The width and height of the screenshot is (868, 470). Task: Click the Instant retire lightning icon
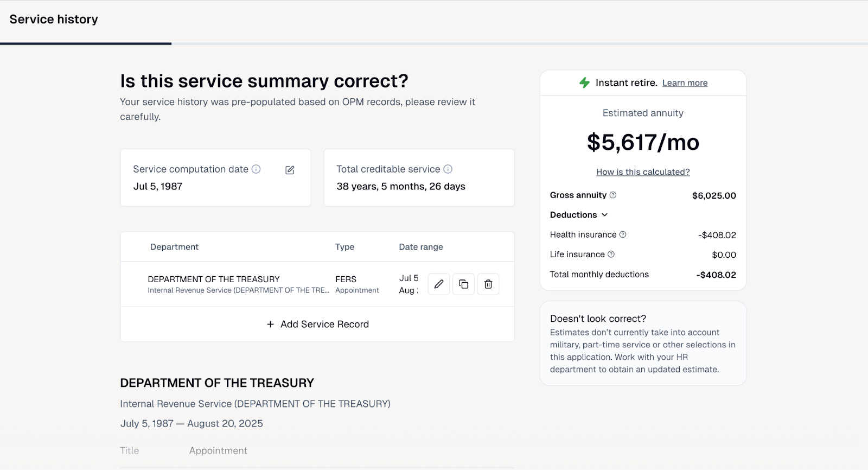click(584, 82)
